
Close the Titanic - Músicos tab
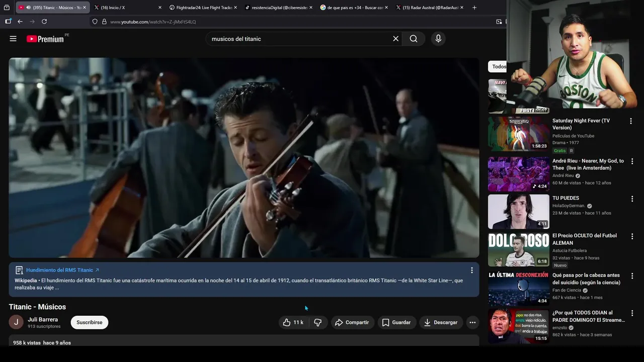pos(84,8)
